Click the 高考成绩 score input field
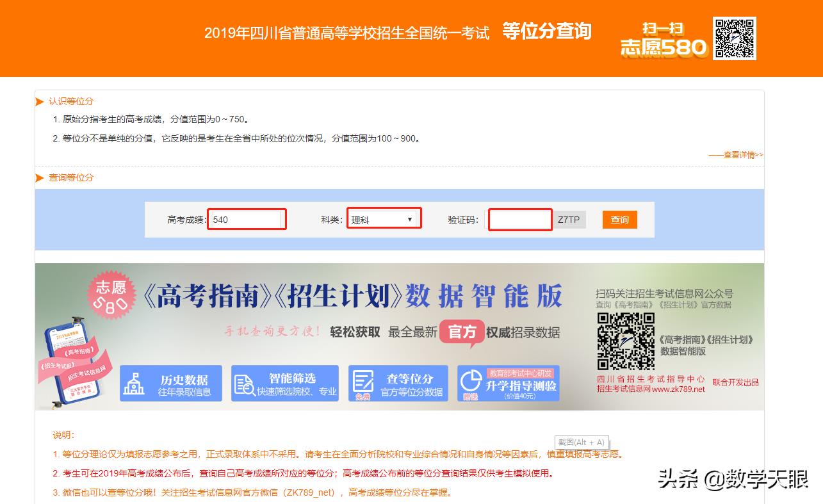This screenshot has height=504, width=823. coord(246,220)
